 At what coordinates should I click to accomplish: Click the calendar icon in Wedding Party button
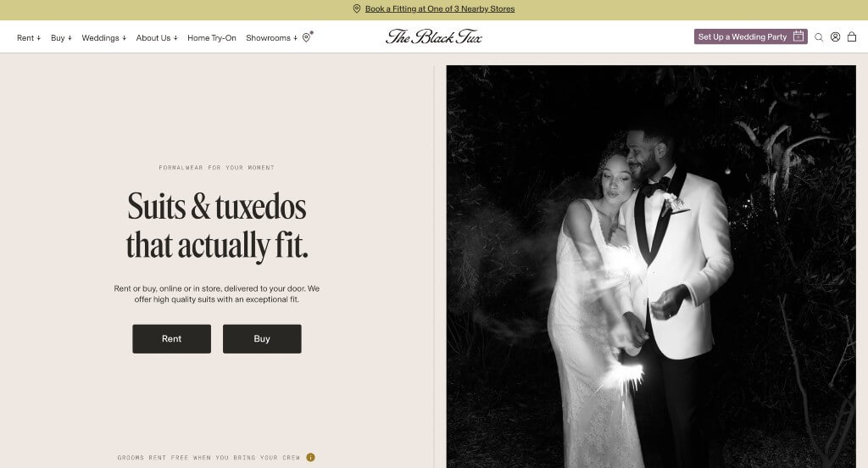(x=798, y=37)
